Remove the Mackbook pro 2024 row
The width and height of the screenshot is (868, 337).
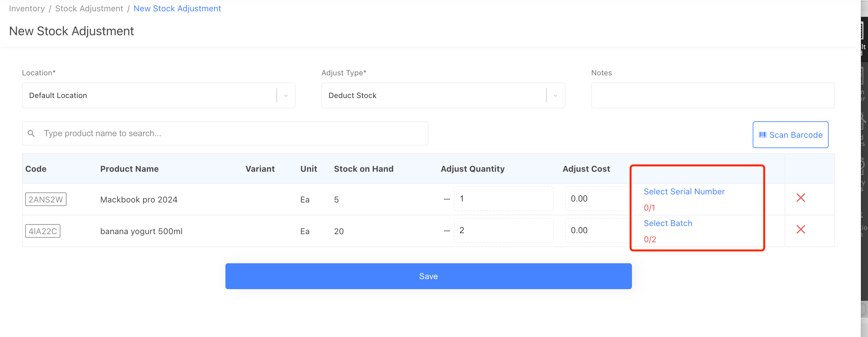click(x=800, y=198)
